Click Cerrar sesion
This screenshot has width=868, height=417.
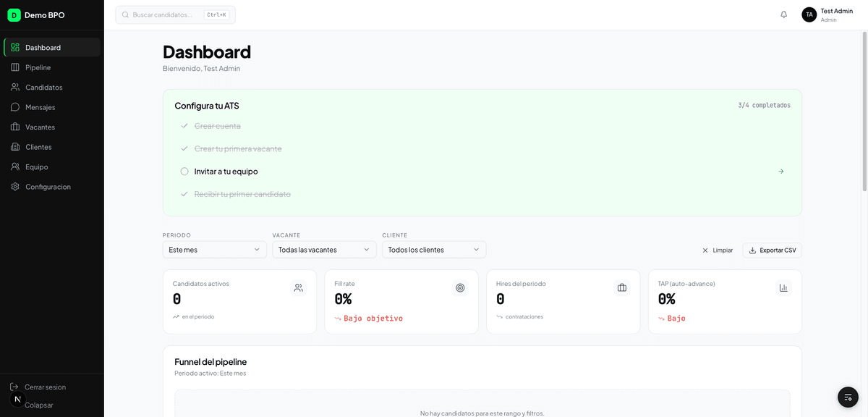45,387
